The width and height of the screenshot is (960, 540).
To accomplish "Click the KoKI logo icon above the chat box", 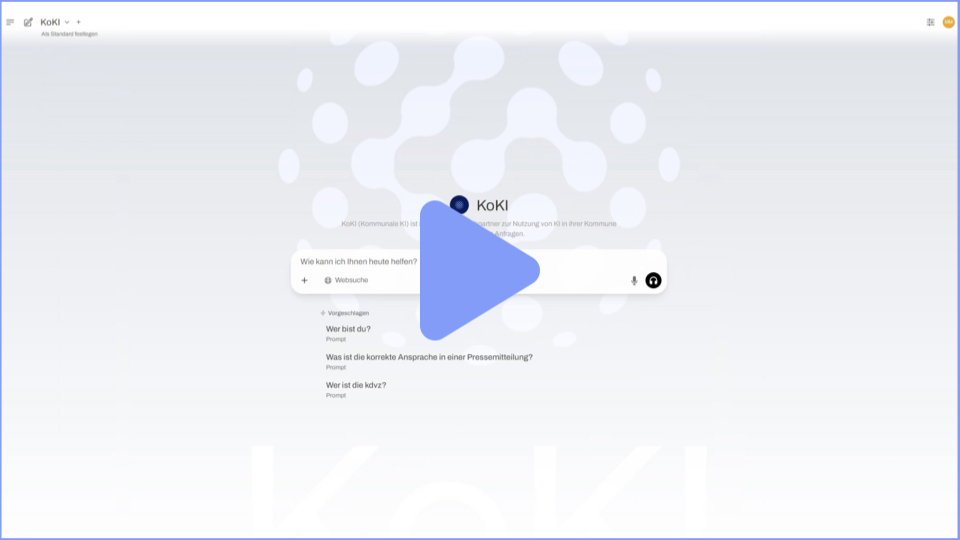I will tap(459, 205).
